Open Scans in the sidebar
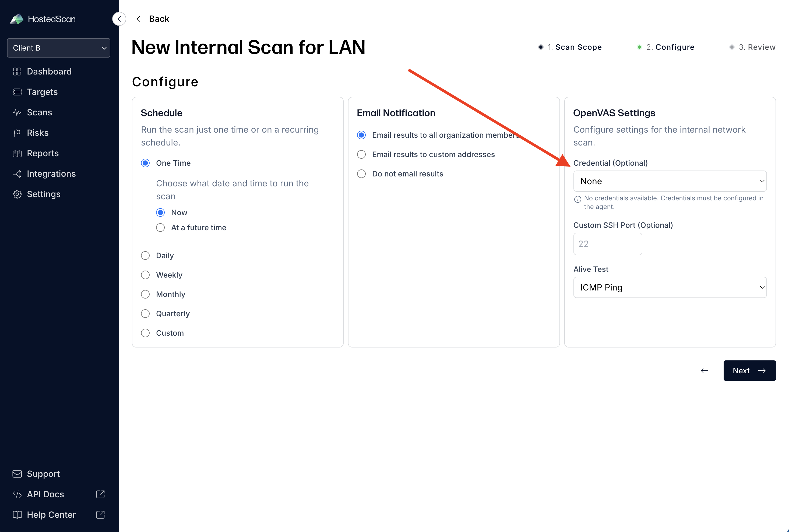 click(x=39, y=112)
